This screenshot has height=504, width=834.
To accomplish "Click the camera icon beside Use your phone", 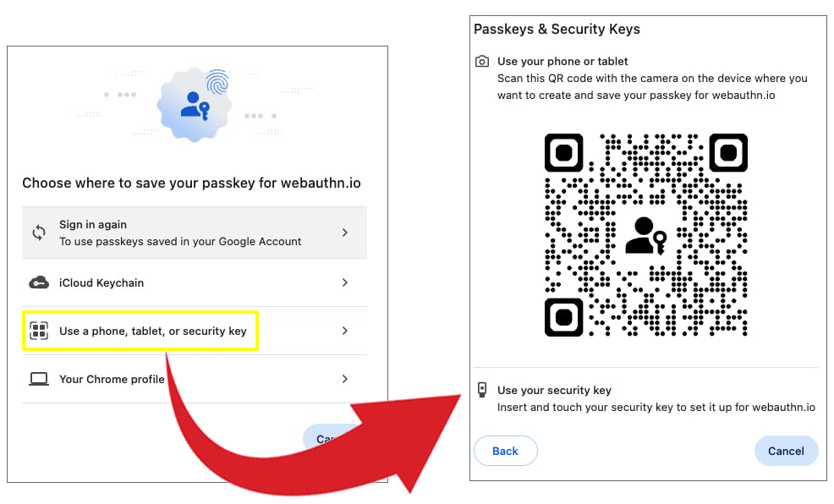I will pyautogui.click(x=482, y=62).
